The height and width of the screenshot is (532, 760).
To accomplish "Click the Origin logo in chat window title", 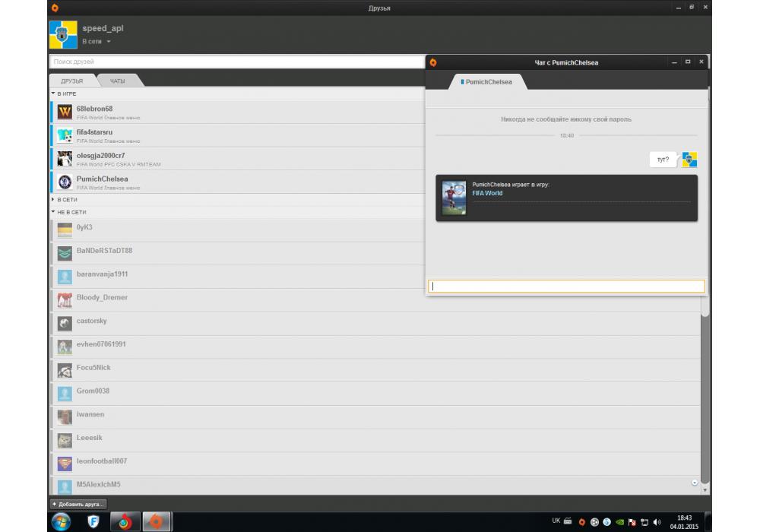I will [x=433, y=62].
